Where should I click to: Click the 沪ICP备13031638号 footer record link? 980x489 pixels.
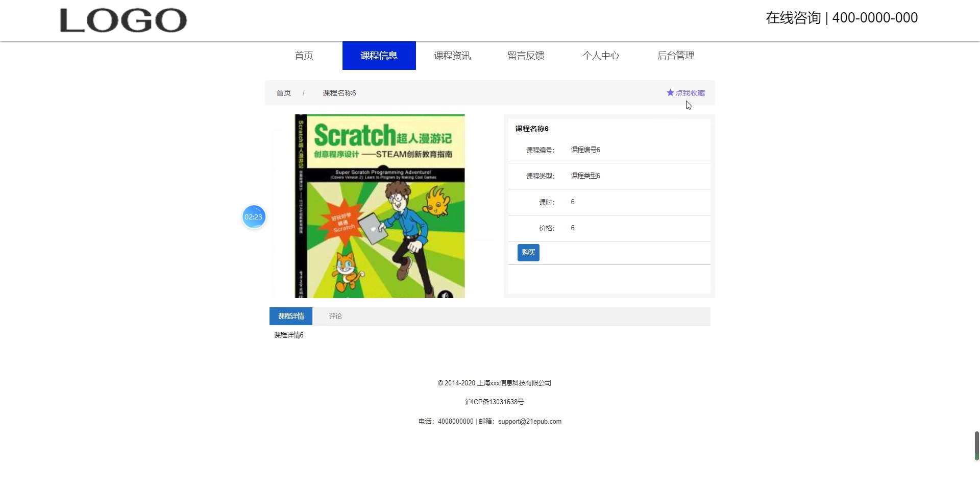click(494, 402)
